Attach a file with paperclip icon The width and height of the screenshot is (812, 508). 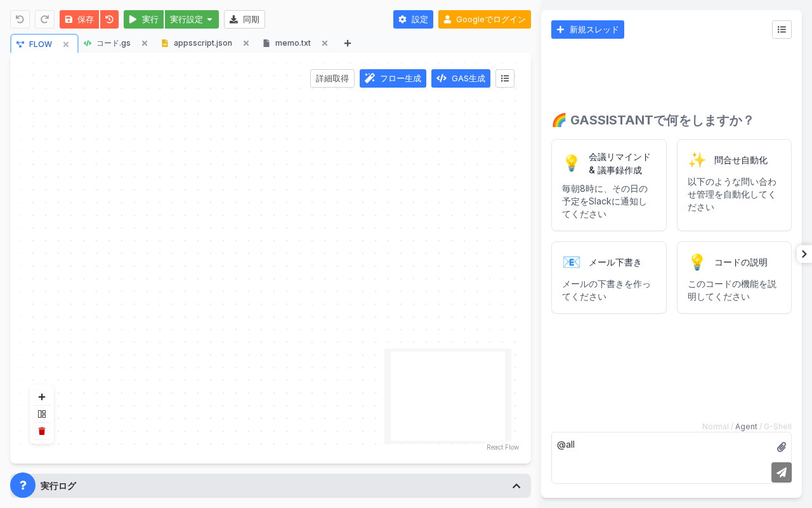[x=782, y=447]
